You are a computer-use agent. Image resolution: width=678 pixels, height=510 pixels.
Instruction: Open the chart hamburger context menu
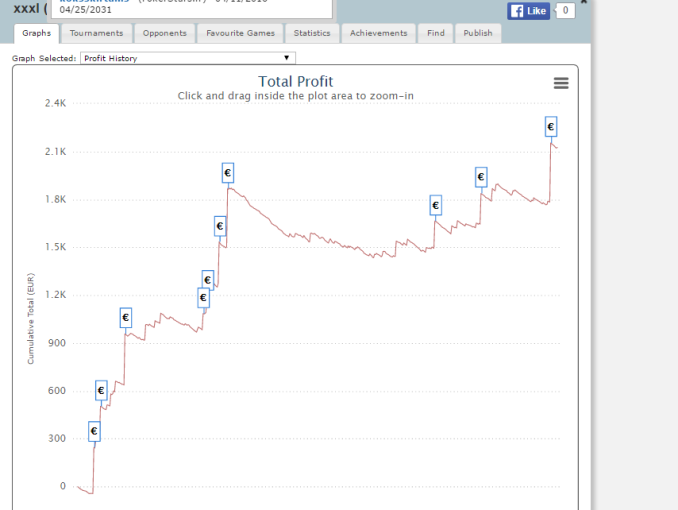(x=561, y=84)
